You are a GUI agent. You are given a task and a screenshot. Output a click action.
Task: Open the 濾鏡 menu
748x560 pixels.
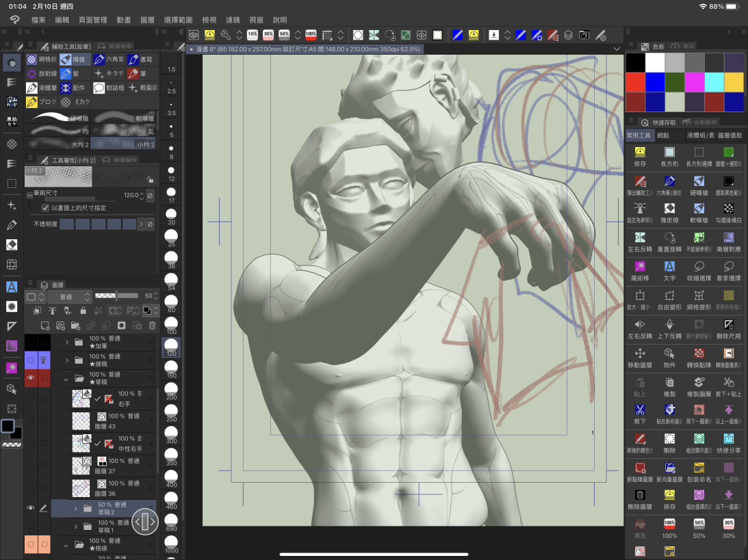click(x=233, y=20)
